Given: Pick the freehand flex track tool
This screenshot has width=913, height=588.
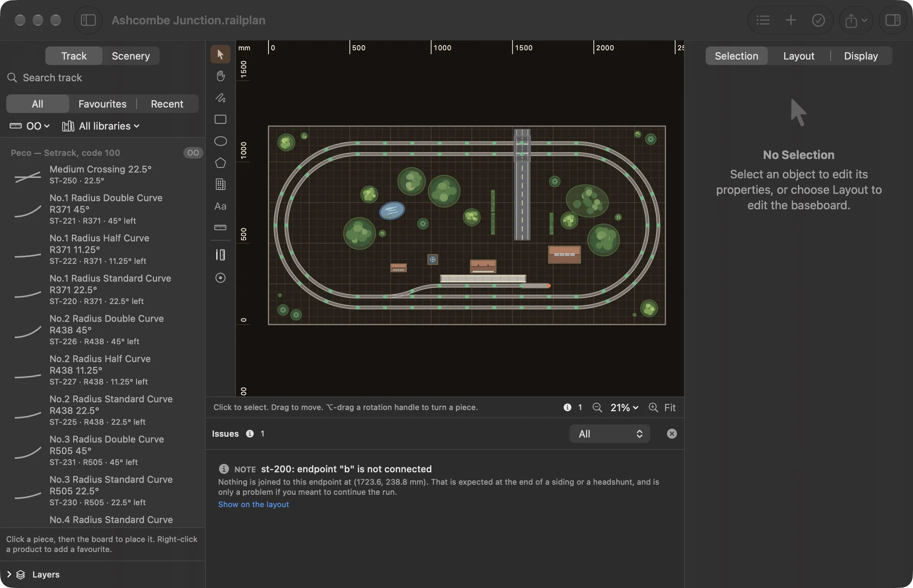Looking at the screenshot, I should point(221,97).
